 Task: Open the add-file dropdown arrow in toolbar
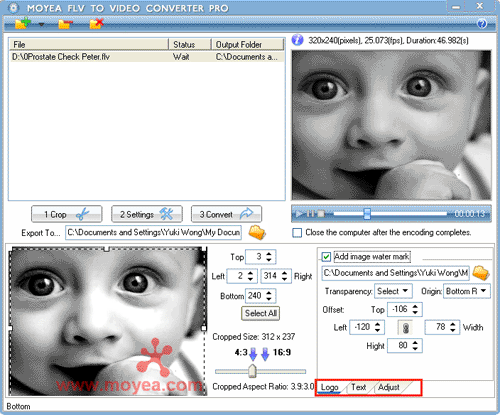tap(42, 24)
